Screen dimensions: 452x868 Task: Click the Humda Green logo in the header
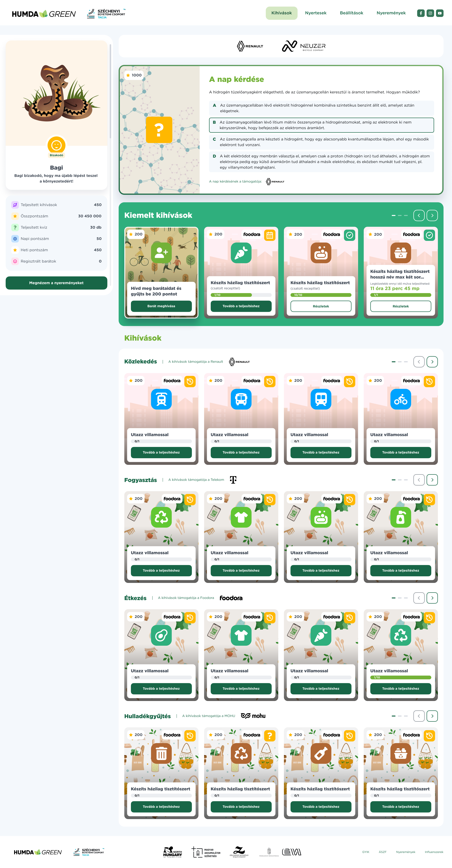pyautogui.click(x=44, y=14)
